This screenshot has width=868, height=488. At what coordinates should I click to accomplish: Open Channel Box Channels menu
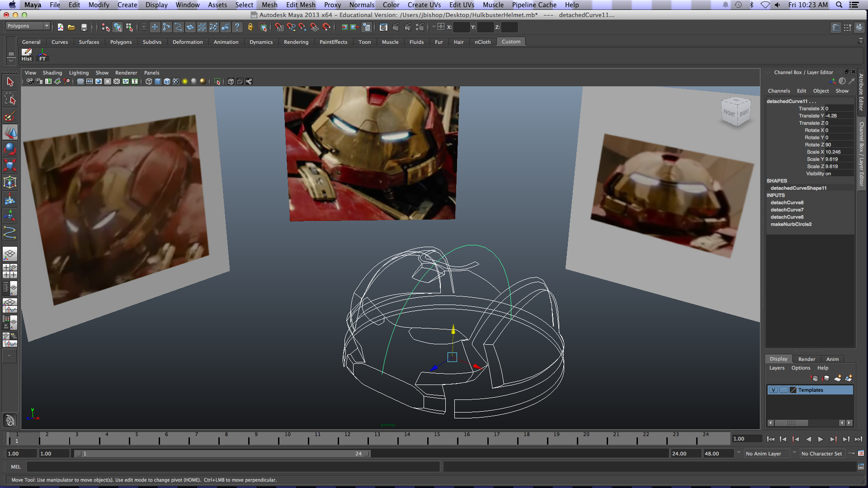point(778,91)
